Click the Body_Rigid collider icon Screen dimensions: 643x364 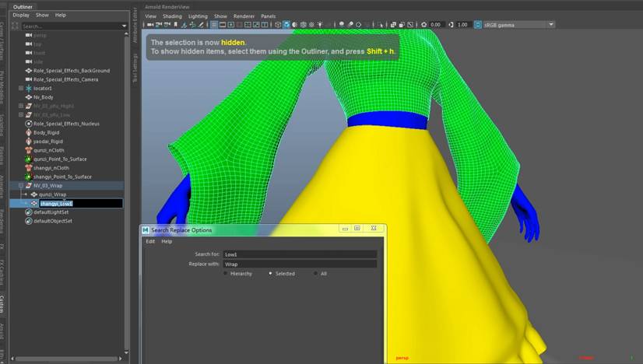[x=29, y=132]
